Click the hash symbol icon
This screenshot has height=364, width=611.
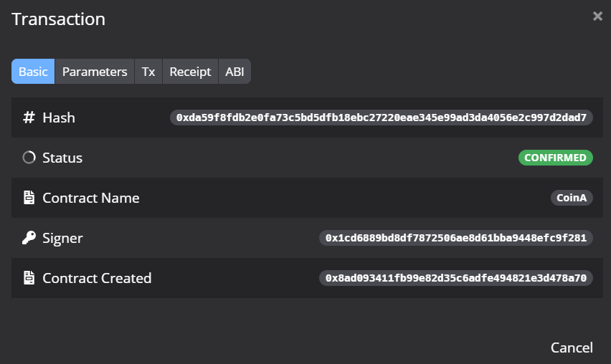coord(29,118)
